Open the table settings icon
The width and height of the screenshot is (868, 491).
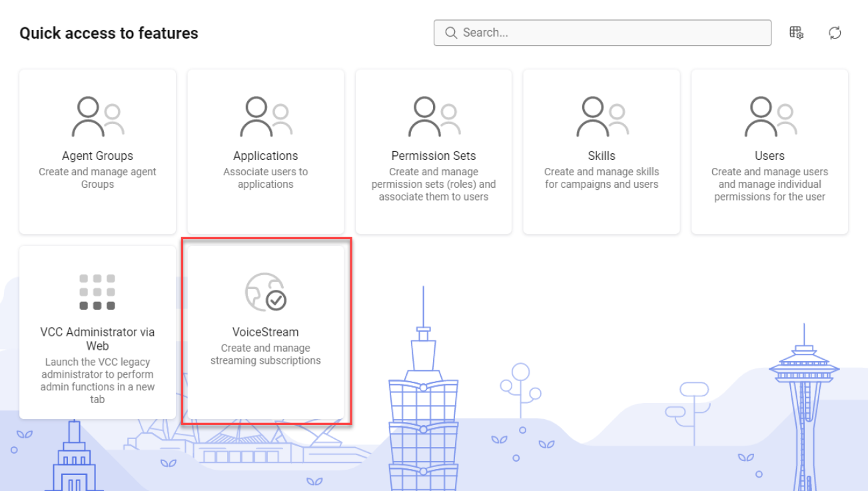(x=796, y=33)
